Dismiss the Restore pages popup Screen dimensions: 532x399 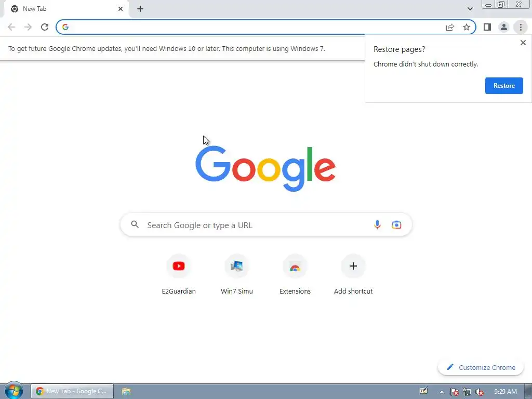[x=523, y=43]
